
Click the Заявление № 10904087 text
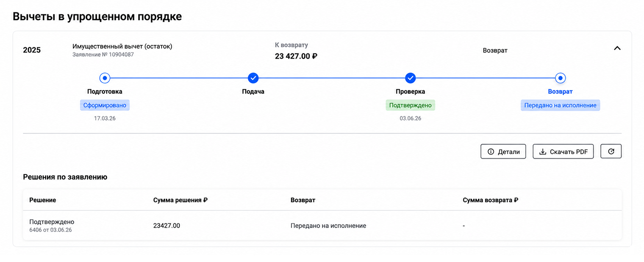[x=103, y=55]
